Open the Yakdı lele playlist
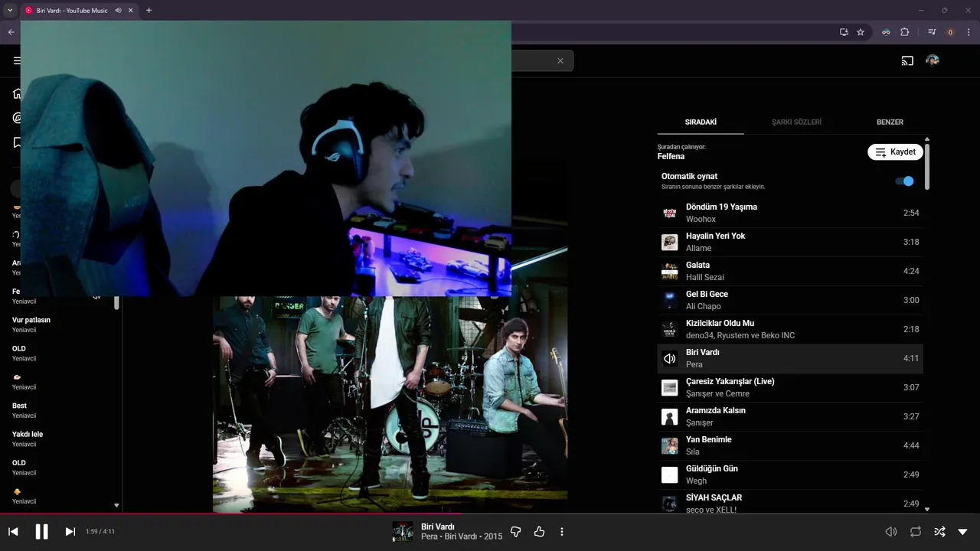This screenshot has width=980, height=551. click(28, 434)
